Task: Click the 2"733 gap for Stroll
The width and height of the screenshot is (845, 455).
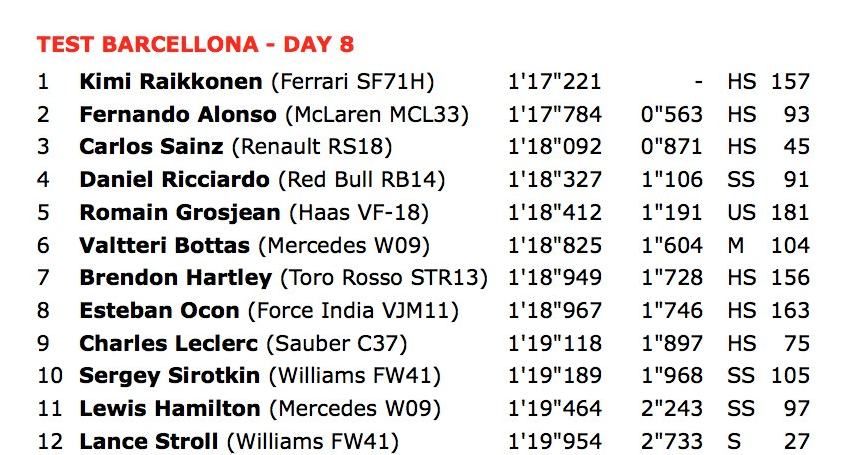Action: point(671,442)
